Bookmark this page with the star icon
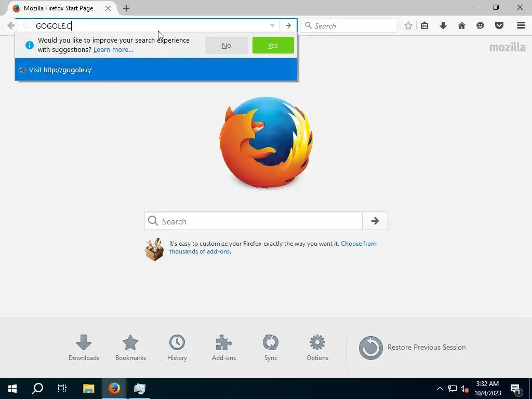This screenshot has height=399, width=532. pyautogui.click(x=408, y=26)
